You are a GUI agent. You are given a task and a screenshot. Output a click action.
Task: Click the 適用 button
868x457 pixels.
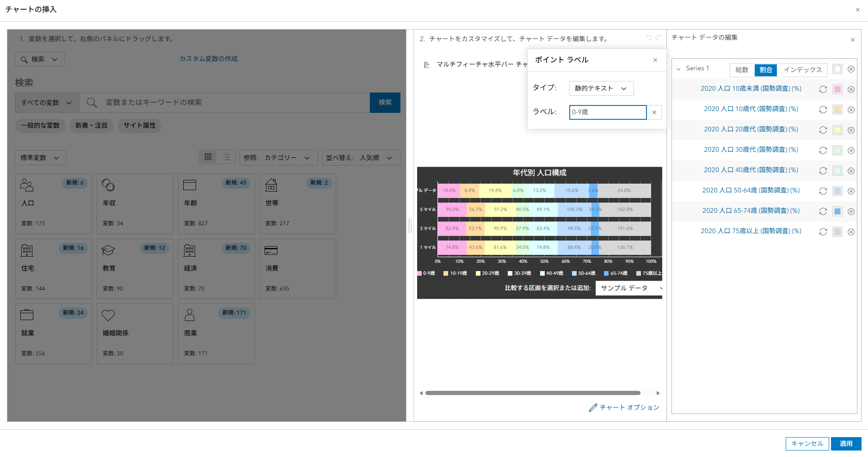click(x=846, y=444)
